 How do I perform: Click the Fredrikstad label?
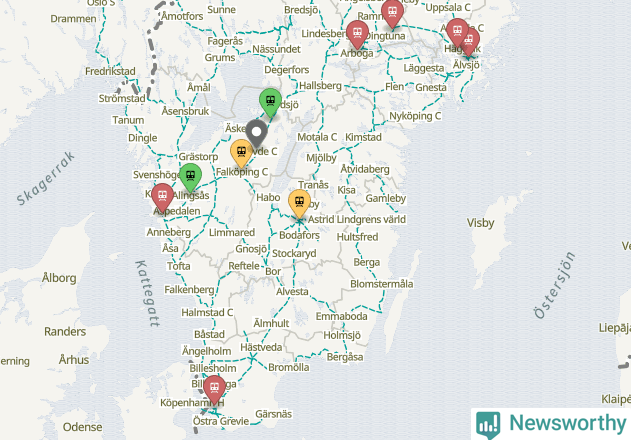(x=110, y=71)
